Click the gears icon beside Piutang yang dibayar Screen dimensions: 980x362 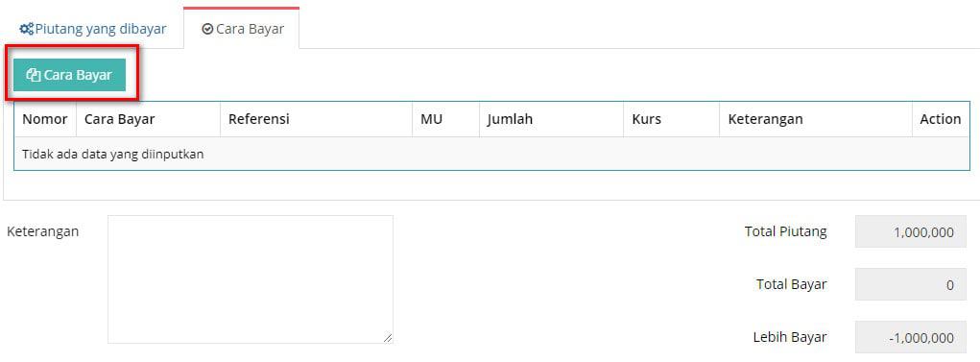pos(26,29)
